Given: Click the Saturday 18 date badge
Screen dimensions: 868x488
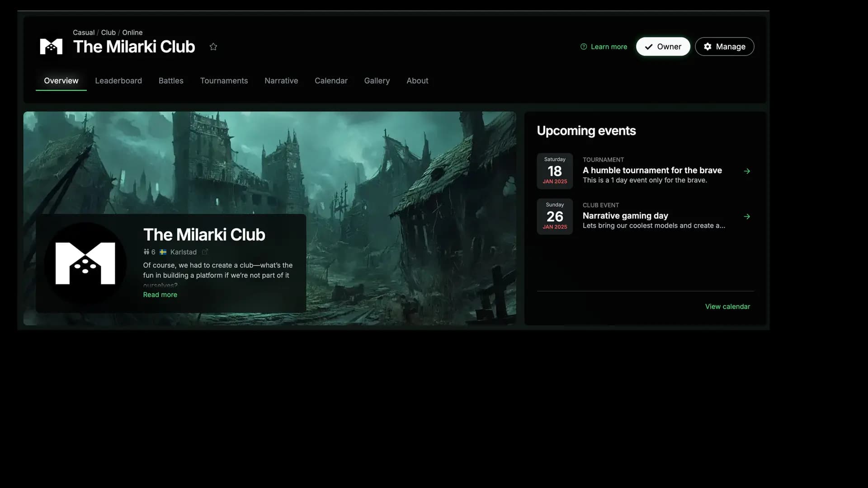Looking at the screenshot, I should (554, 171).
